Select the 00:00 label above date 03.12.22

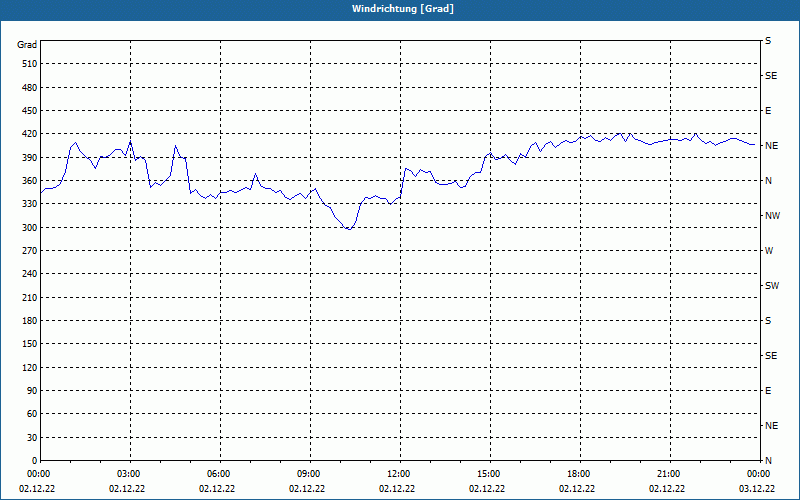(759, 474)
